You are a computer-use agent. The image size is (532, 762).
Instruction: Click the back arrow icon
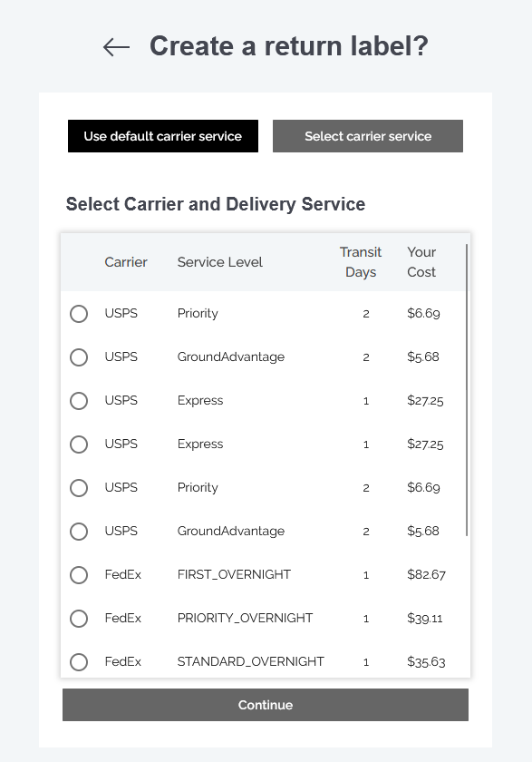[117, 47]
